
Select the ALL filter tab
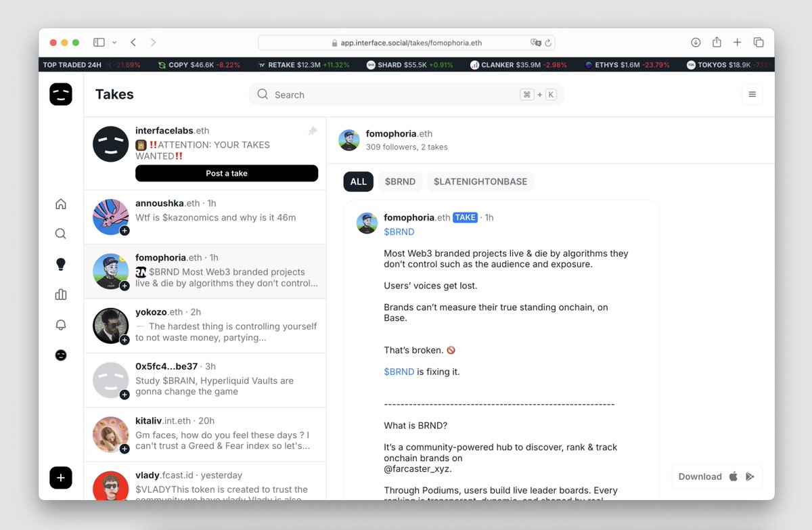click(359, 181)
